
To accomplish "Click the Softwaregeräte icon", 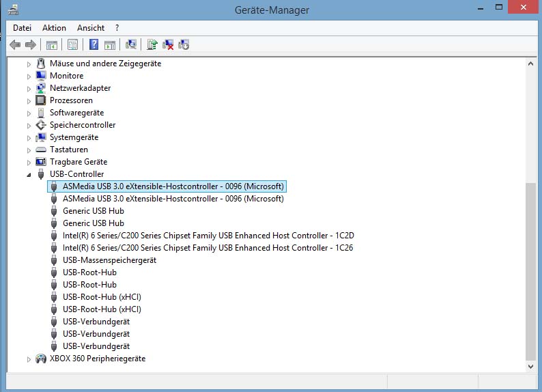I will click(41, 113).
